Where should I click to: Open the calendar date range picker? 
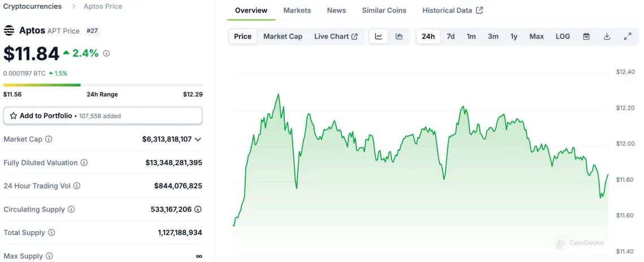coord(586,36)
